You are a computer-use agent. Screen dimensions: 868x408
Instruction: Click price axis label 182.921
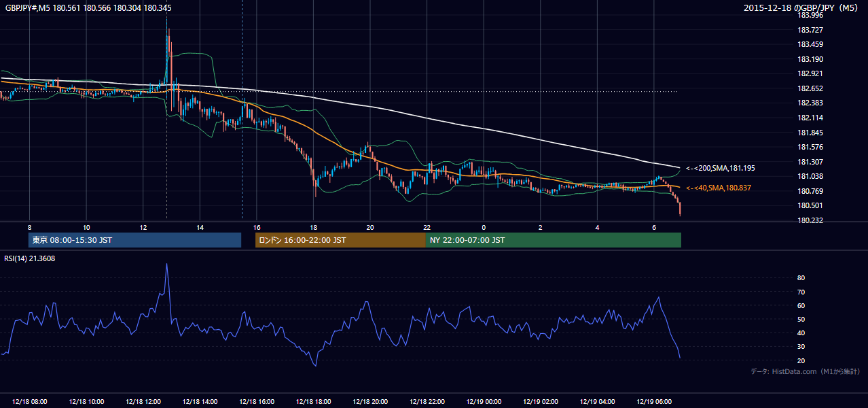(810, 74)
